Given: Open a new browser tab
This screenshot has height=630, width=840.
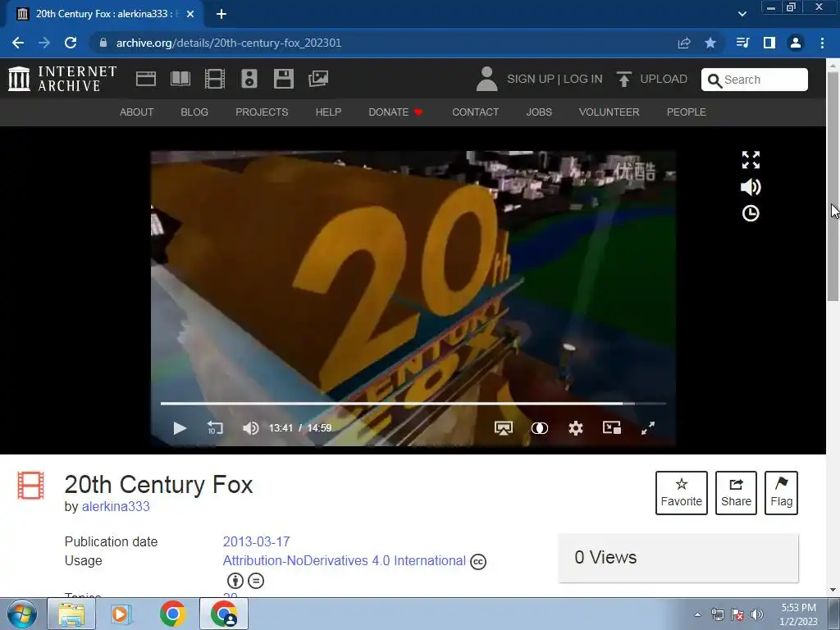Looking at the screenshot, I should tap(221, 14).
